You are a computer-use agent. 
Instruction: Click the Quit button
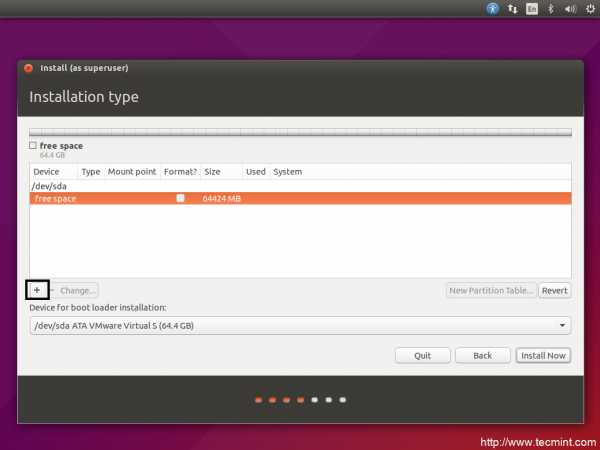[x=423, y=355]
